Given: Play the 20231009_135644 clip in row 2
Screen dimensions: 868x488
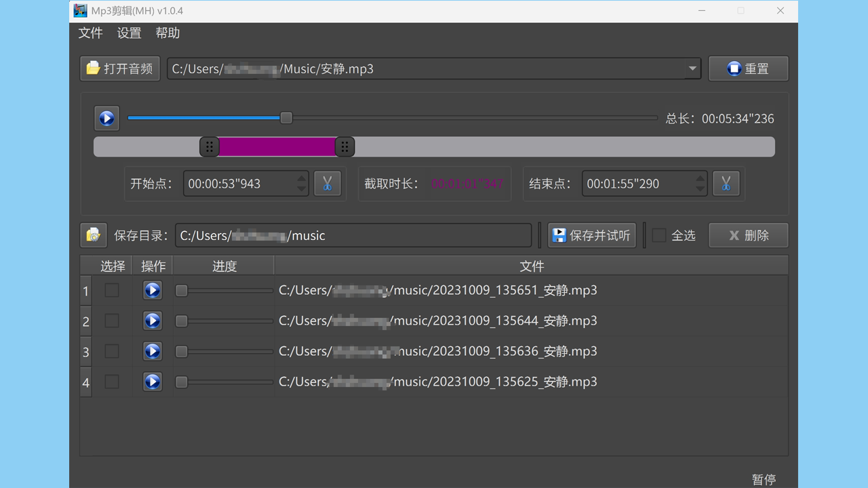Looking at the screenshot, I should point(153,321).
